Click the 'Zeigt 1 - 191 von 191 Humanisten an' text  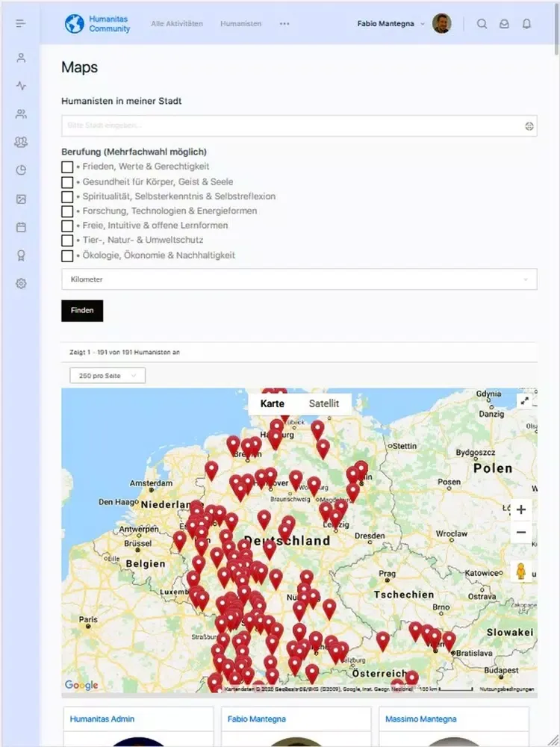[125, 353]
